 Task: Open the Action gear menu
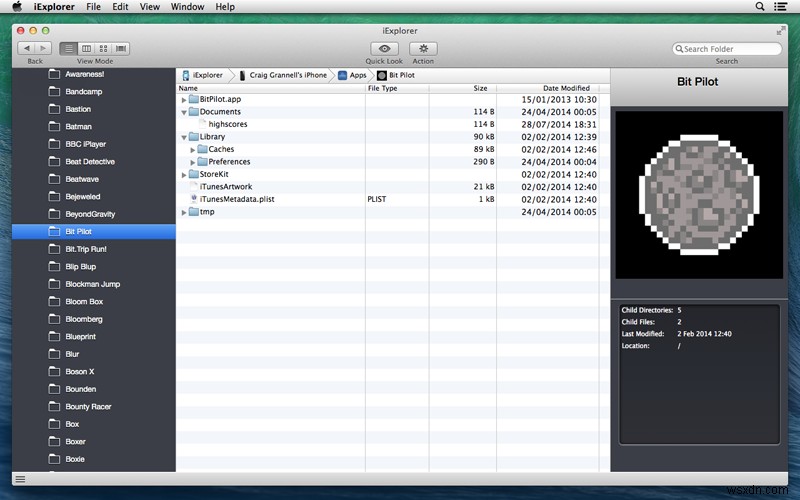pyautogui.click(x=423, y=48)
